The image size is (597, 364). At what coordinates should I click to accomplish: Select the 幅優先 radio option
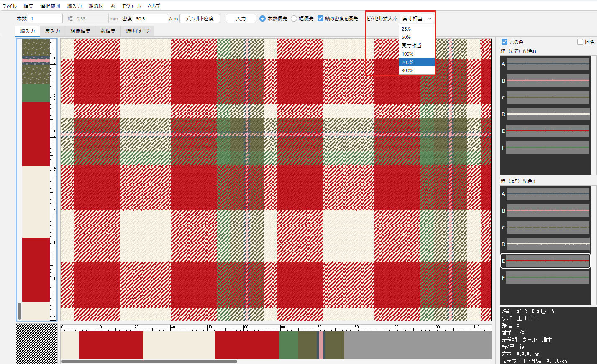click(294, 19)
